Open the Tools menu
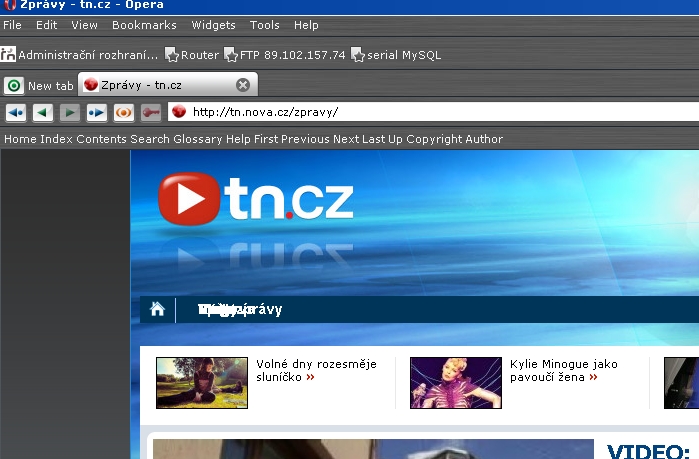 [x=264, y=25]
